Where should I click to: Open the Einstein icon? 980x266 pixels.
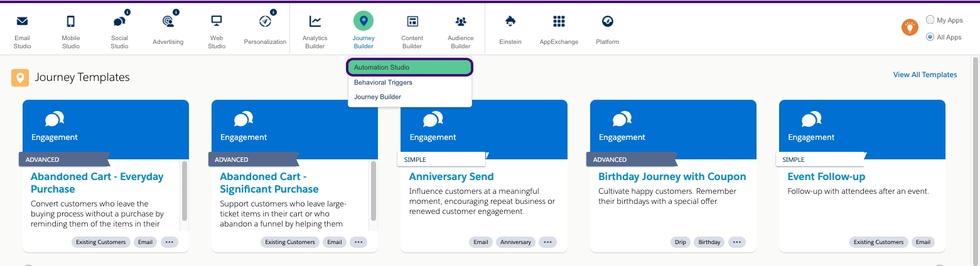click(x=510, y=22)
